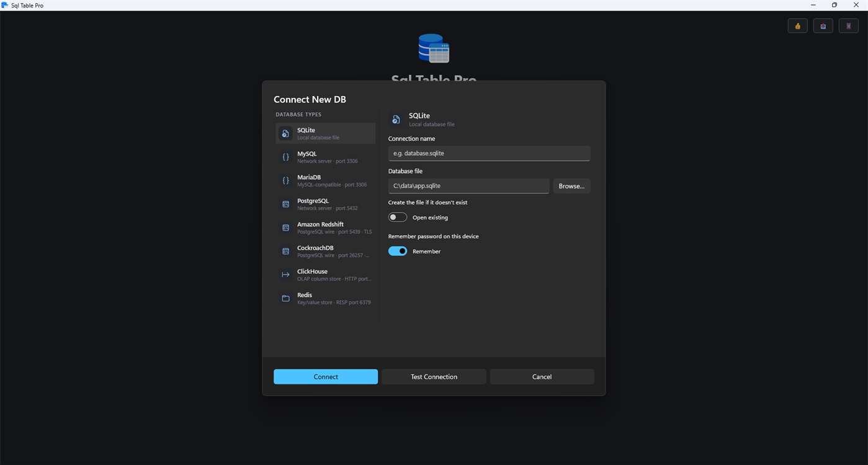
Task: Click "Create the file if it doesn't exist" text
Action: [427, 203]
